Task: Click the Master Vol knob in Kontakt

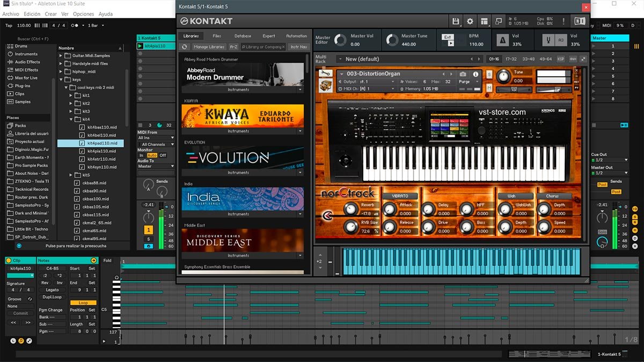Action: point(340,40)
